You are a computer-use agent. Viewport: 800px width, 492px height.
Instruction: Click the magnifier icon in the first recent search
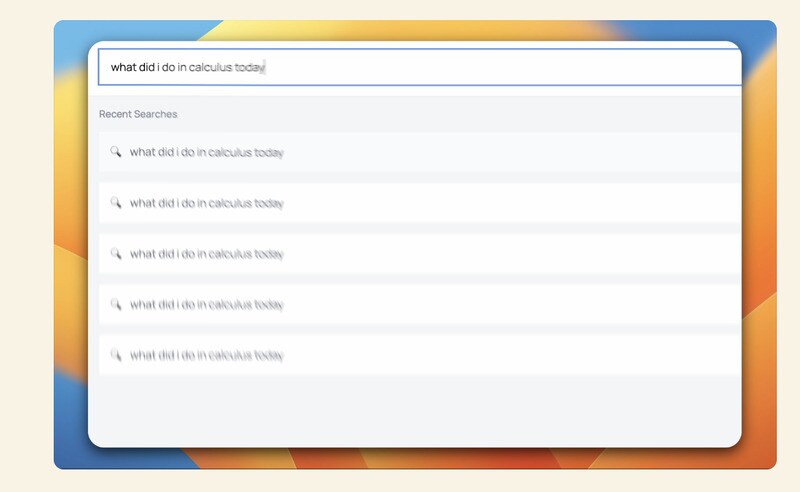point(116,153)
